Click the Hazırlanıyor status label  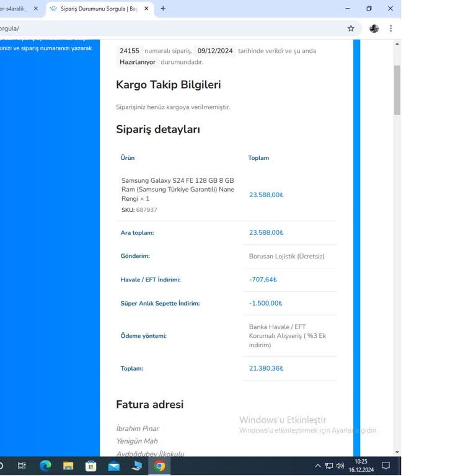coord(138,62)
